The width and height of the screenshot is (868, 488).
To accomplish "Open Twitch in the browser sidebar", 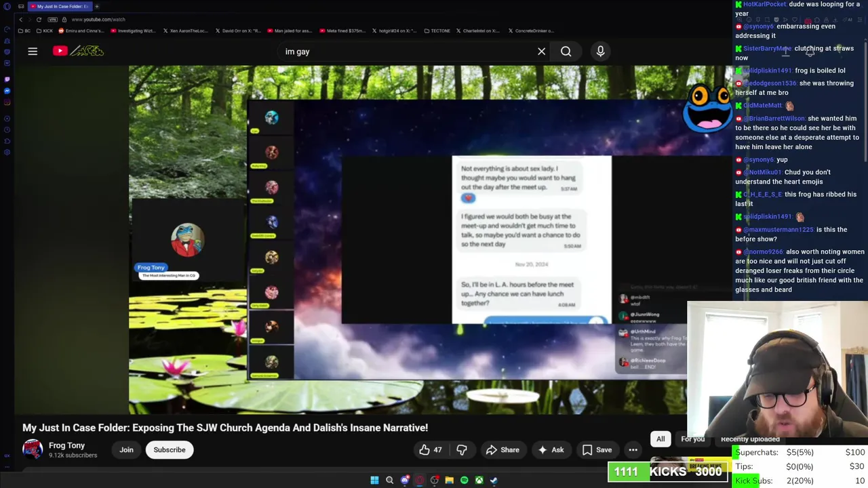I will (7, 79).
